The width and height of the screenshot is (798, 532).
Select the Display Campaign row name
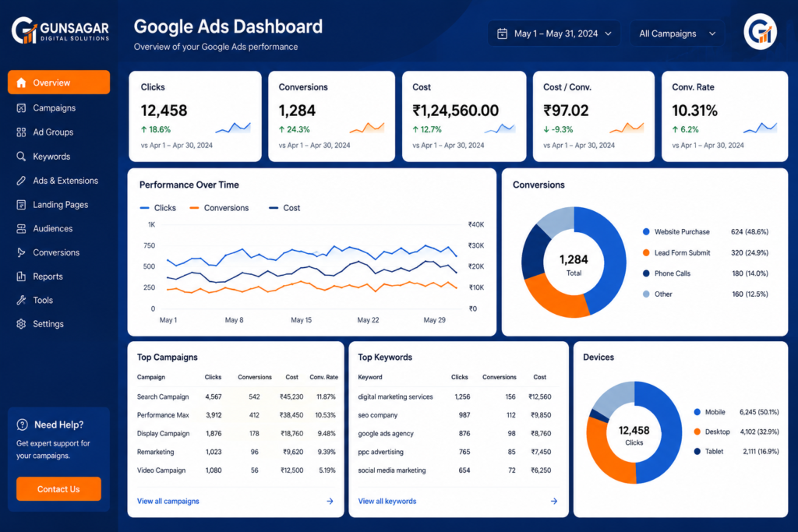pos(163,433)
